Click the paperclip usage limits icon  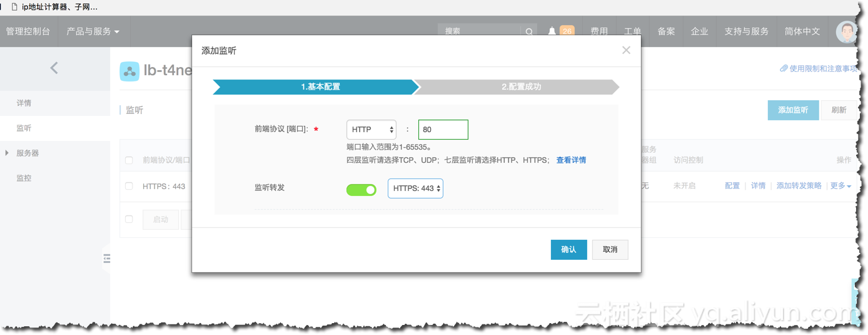[x=784, y=68]
